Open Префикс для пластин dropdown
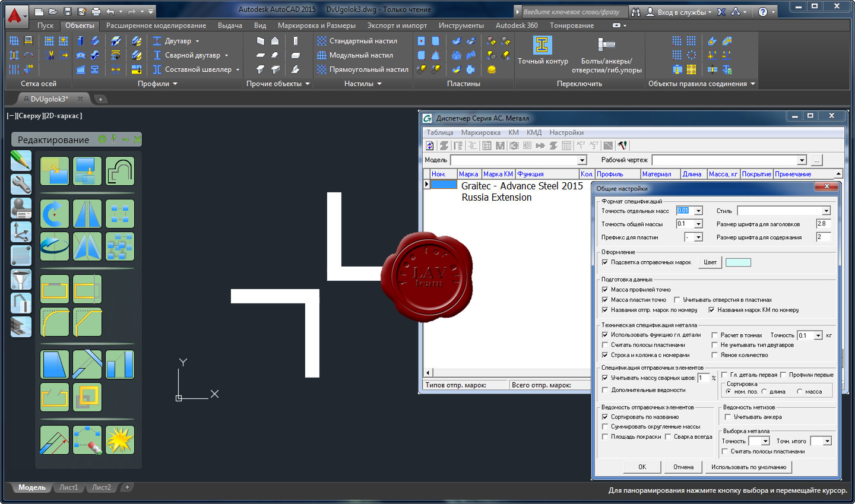The width and height of the screenshot is (855, 504). 698,237
